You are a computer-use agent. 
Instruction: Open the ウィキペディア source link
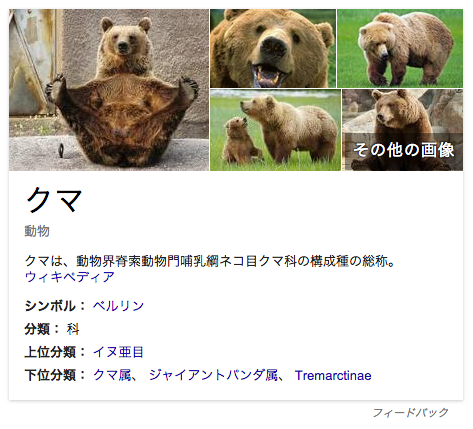pyautogui.click(x=70, y=277)
